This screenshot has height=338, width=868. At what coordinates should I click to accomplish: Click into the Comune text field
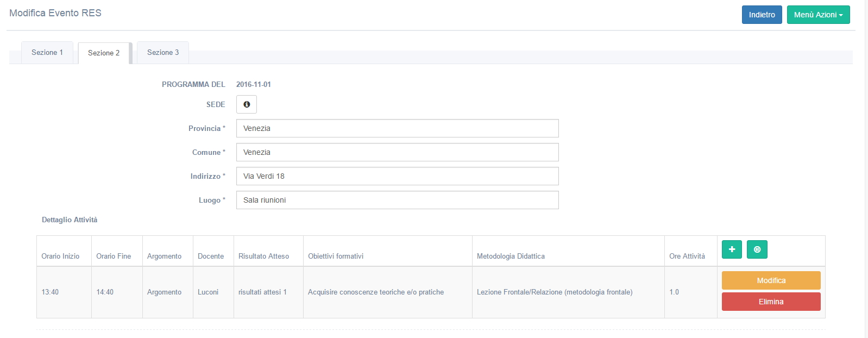pyautogui.click(x=397, y=152)
